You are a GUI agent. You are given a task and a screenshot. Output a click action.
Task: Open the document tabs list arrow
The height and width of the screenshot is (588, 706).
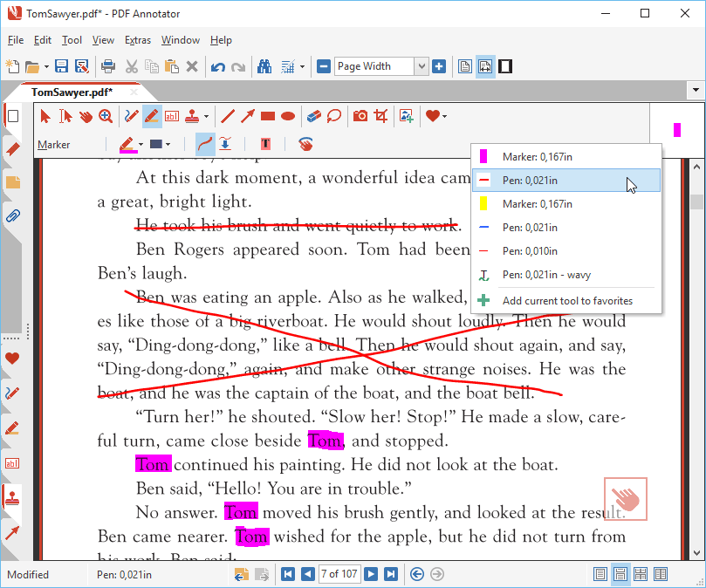pyautogui.click(x=696, y=90)
